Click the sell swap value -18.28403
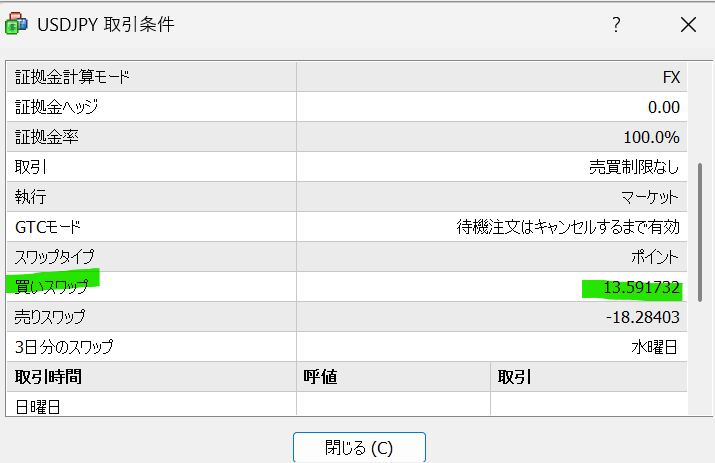This screenshot has width=715, height=463. (642, 317)
